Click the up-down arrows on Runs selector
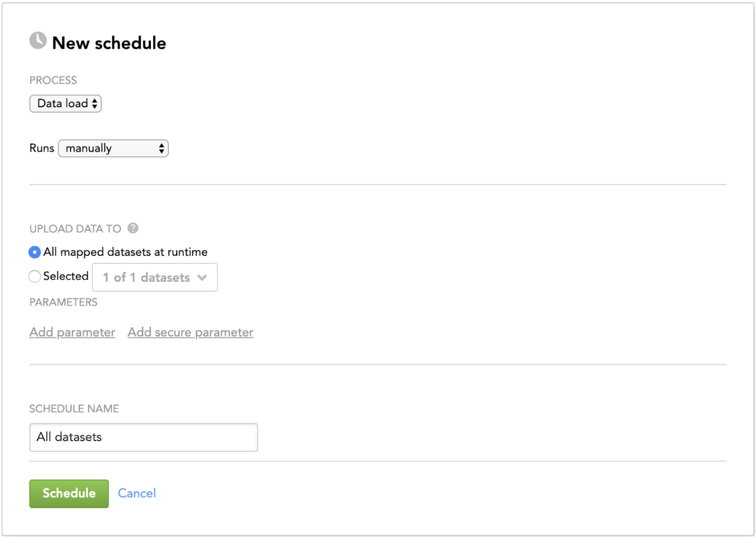The height and width of the screenshot is (538, 756). (161, 148)
